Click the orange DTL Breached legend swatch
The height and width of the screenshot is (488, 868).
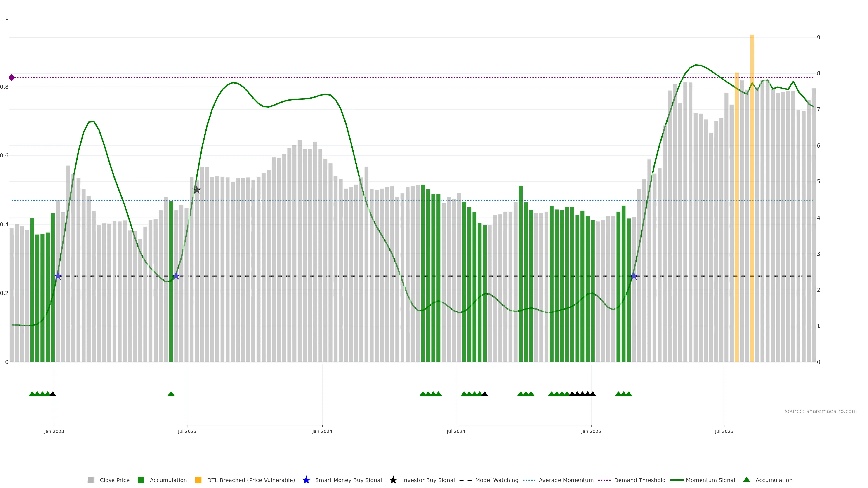198,480
